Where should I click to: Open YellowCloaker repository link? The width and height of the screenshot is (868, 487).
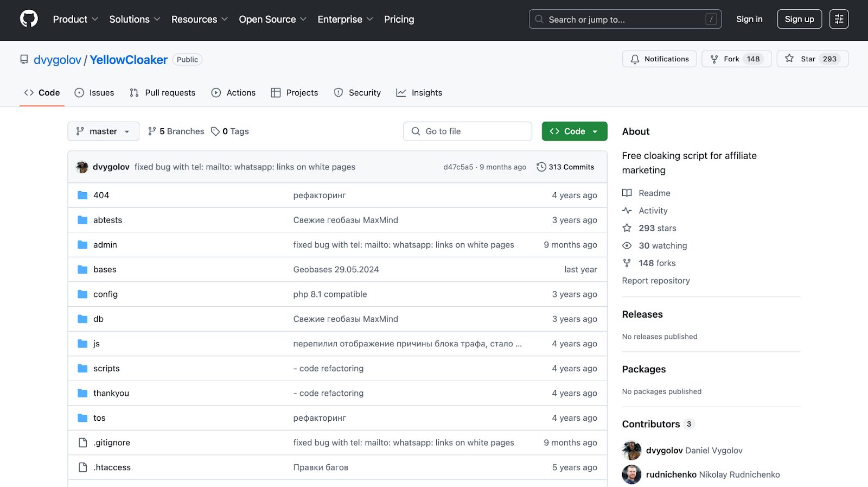click(129, 60)
